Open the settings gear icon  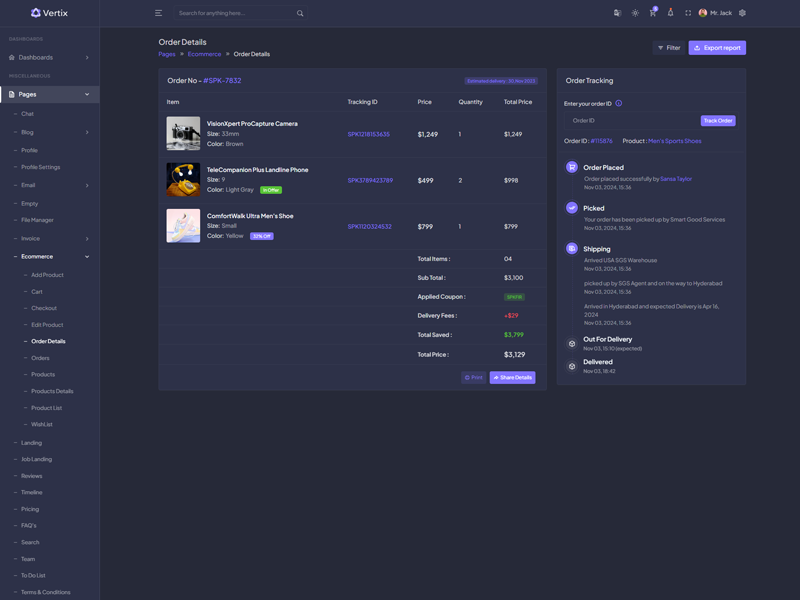742,13
